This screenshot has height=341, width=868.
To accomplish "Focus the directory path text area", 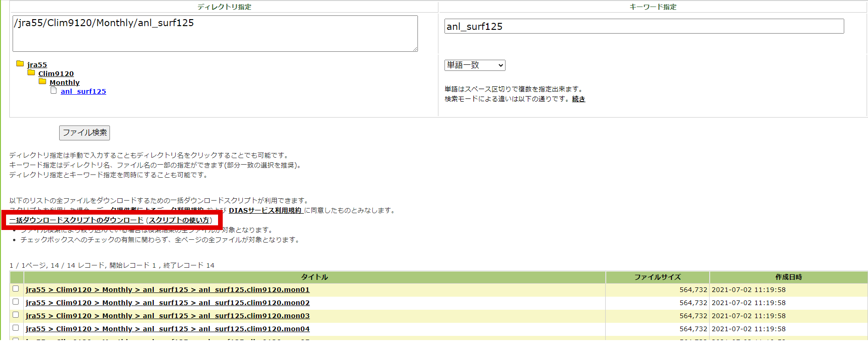I will coord(215,34).
